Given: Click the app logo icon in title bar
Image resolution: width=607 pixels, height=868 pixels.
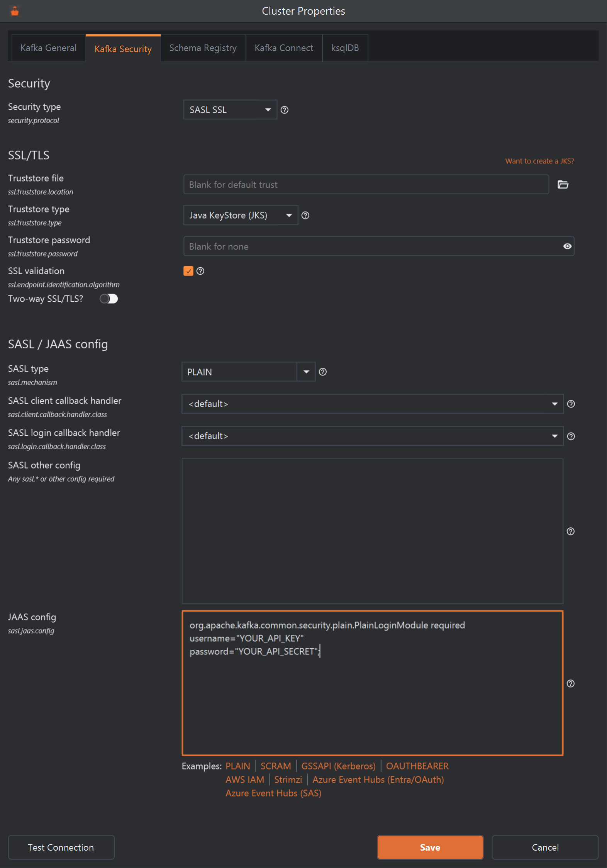Looking at the screenshot, I should (15, 11).
